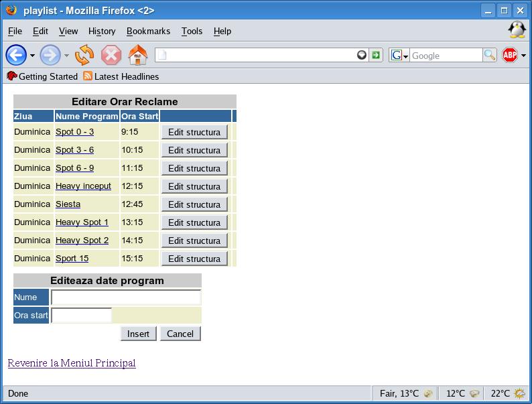Screen dimensions: 532x404
Task: Click the Insert button
Action: (x=139, y=334)
